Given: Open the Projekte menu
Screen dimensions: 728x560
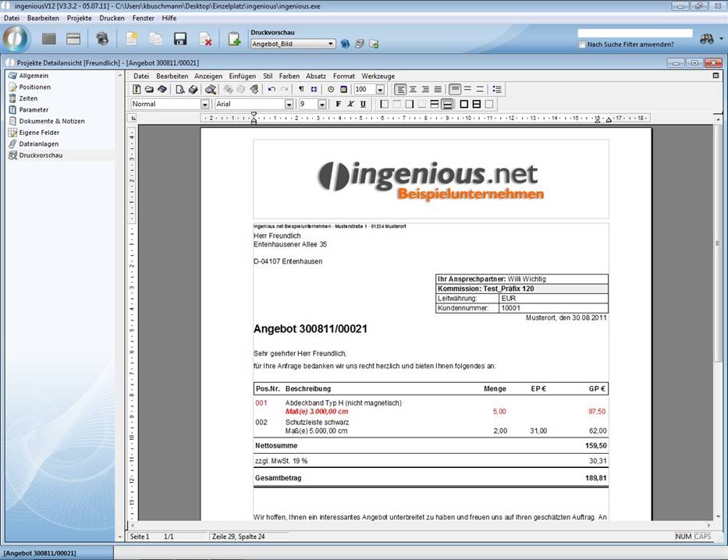Looking at the screenshot, I should point(79,18).
